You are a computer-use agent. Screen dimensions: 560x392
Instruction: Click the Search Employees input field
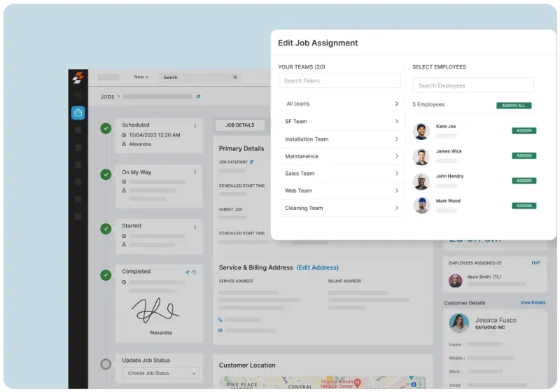(x=472, y=85)
